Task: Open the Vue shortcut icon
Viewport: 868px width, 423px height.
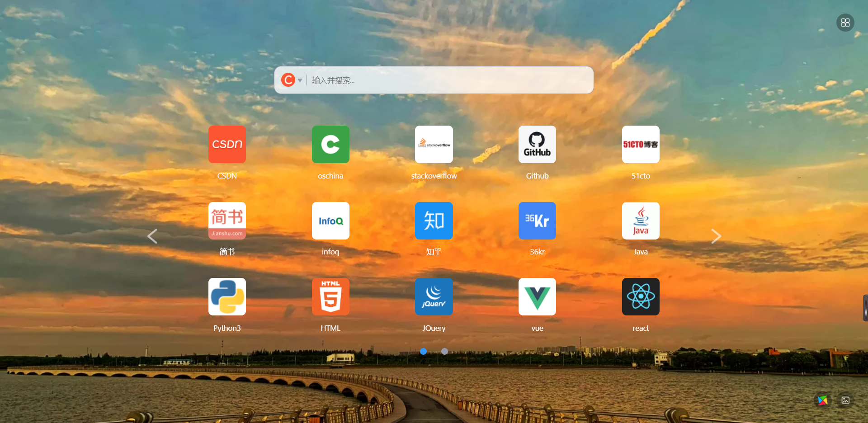Action: coord(537,296)
